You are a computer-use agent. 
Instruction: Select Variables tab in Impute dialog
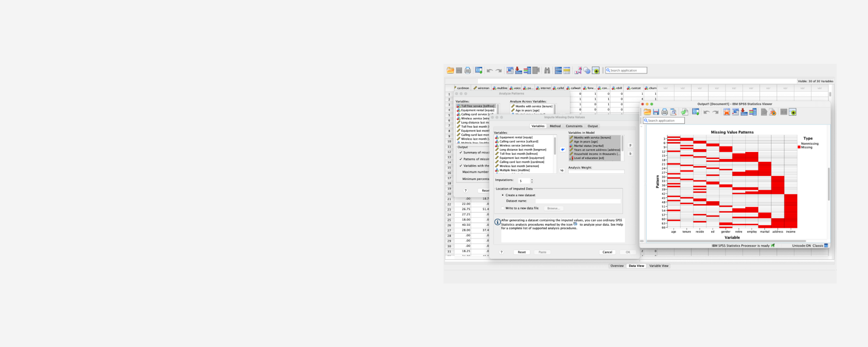[x=538, y=126]
